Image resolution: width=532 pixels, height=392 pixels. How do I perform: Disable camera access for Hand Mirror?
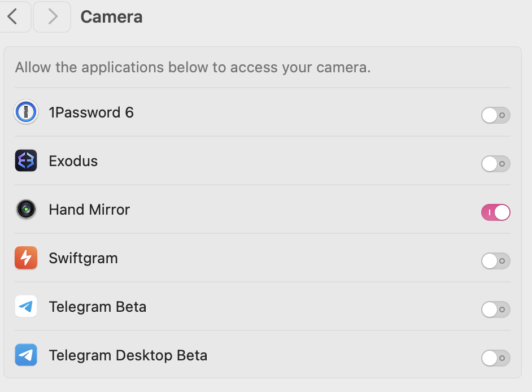(495, 212)
